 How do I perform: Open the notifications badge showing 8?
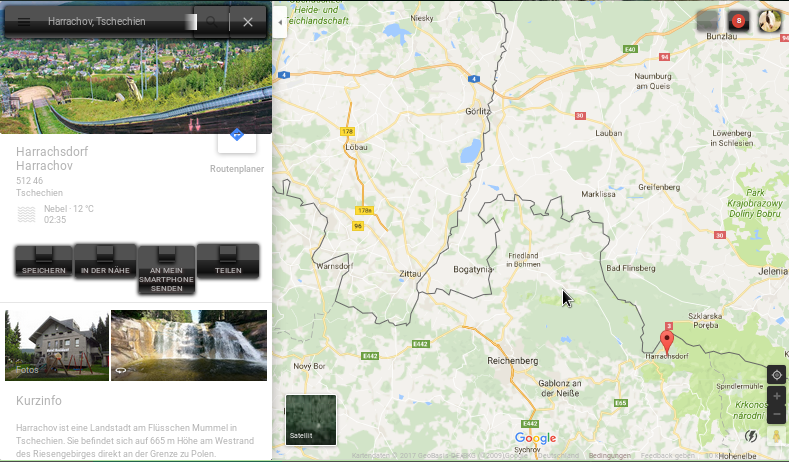[738, 21]
